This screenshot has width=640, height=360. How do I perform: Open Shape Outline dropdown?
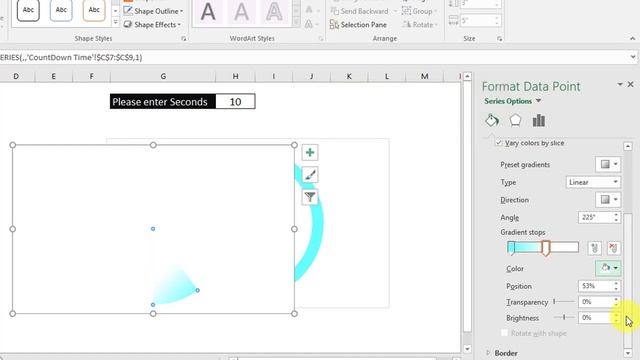(x=153, y=11)
